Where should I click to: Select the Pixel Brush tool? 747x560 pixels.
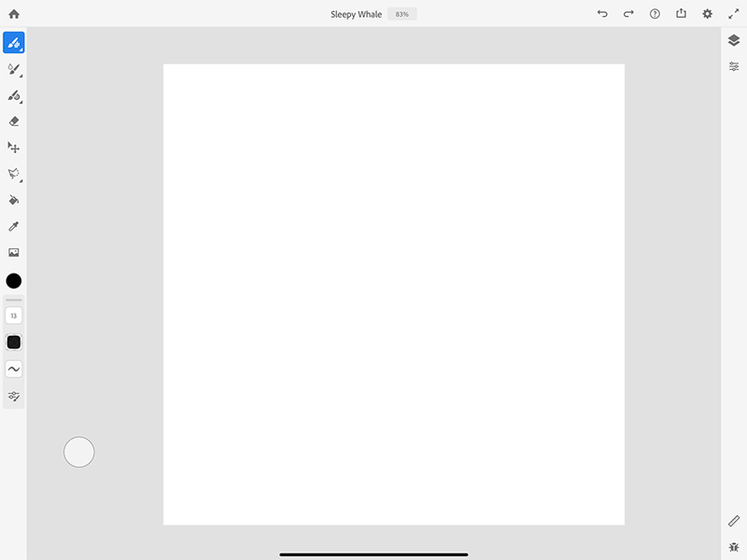coord(13,42)
